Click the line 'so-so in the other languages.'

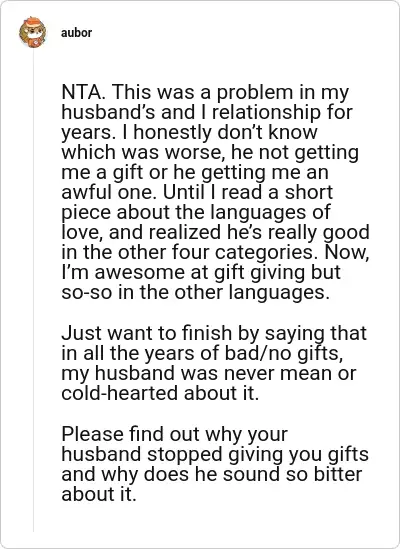click(195, 292)
